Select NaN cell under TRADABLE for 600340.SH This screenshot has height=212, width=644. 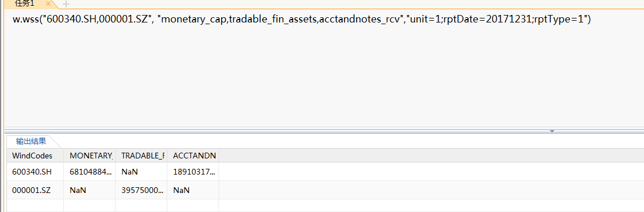coord(141,172)
